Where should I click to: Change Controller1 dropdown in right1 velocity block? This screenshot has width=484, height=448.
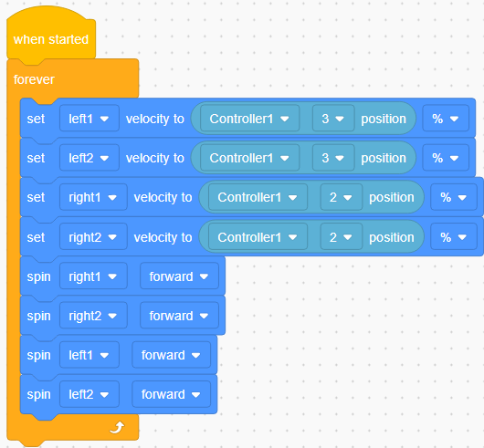[x=258, y=197]
